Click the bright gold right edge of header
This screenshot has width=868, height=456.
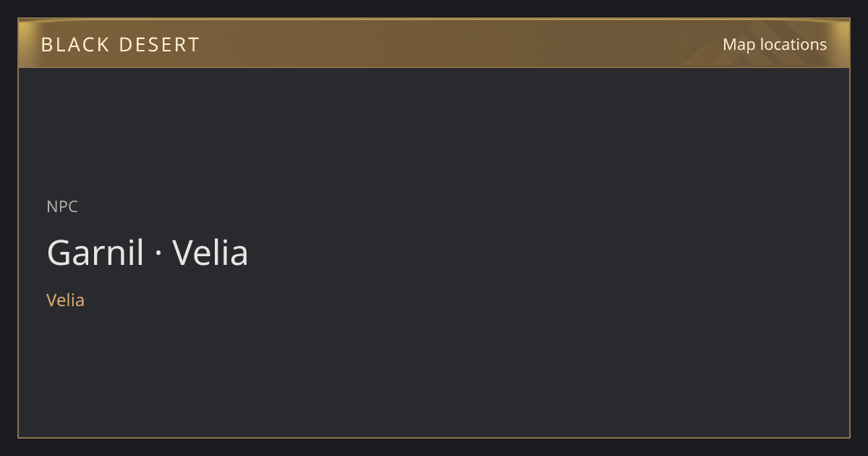coord(843,43)
